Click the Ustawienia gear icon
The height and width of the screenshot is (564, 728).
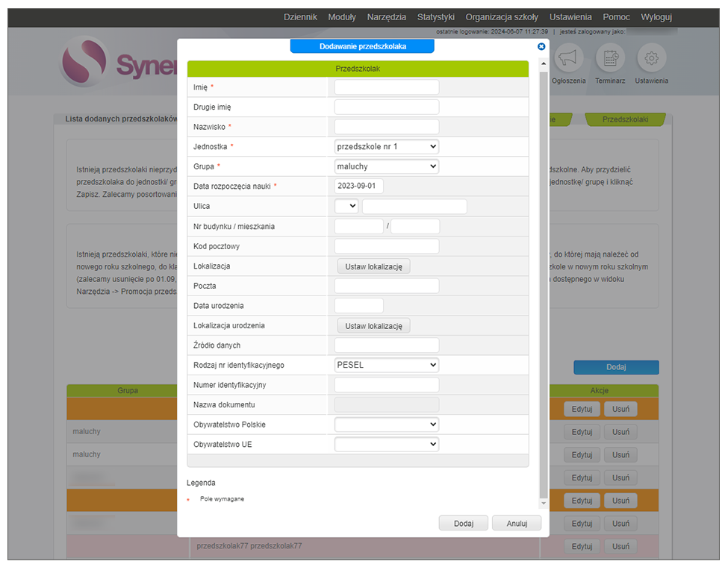[651, 59]
